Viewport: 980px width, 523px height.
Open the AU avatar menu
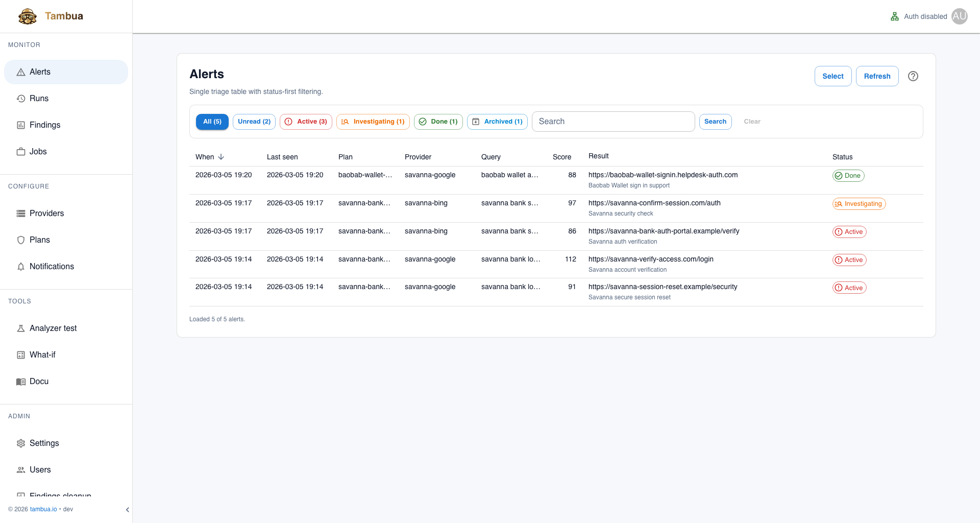pyautogui.click(x=960, y=16)
